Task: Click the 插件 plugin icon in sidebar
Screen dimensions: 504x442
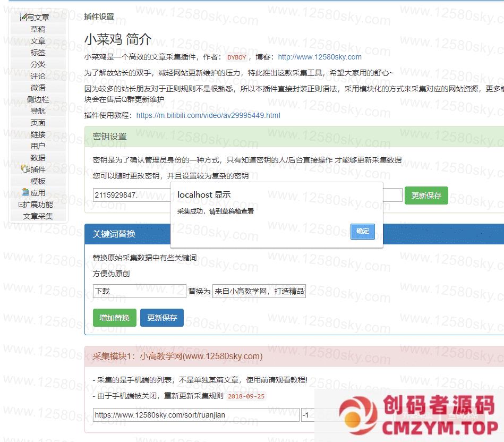Action: pyautogui.click(x=24, y=169)
